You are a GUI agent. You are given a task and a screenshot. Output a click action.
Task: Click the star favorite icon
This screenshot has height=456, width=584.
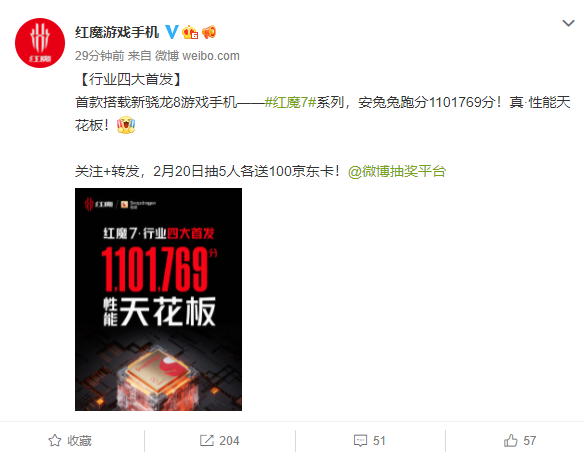(x=55, y=440)
